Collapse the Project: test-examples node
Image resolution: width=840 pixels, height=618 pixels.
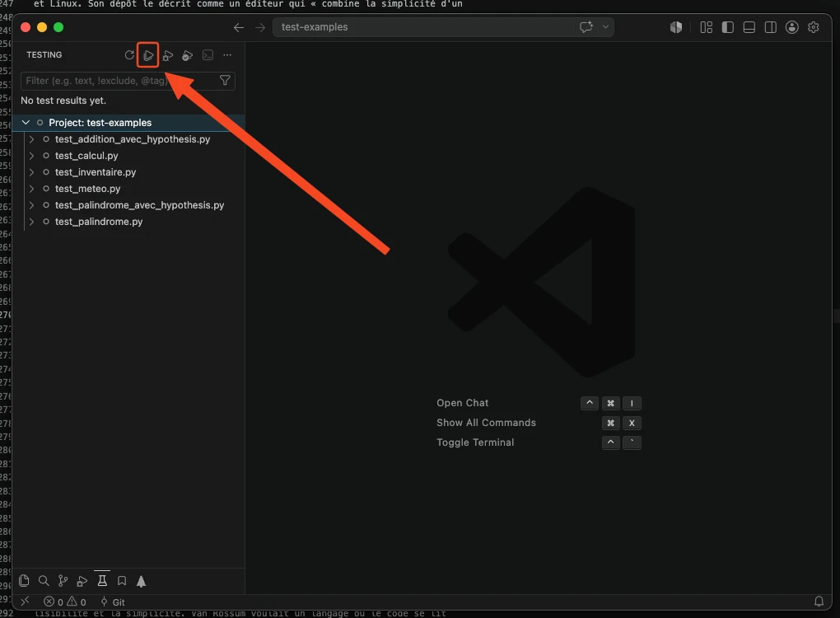click(26, 123)
